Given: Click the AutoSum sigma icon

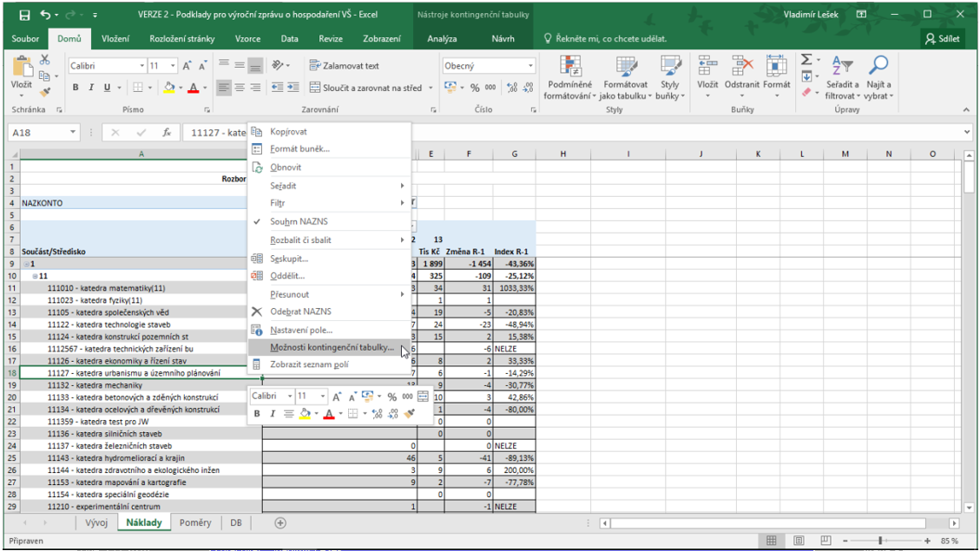Looking at the screenshot, I should click(x=806, y=59).
